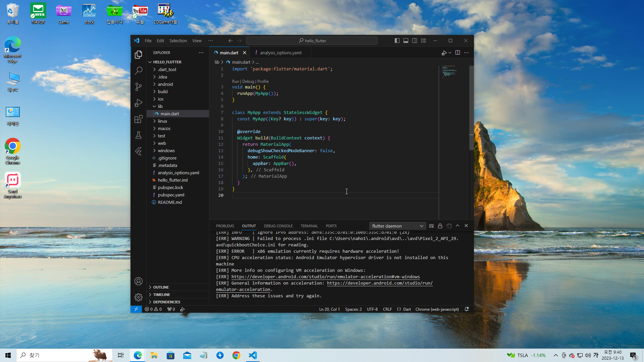This screenshot has height=362, width=644.
Task: Click the Run CodeLens above main()
Action: (x=235, y=81)
